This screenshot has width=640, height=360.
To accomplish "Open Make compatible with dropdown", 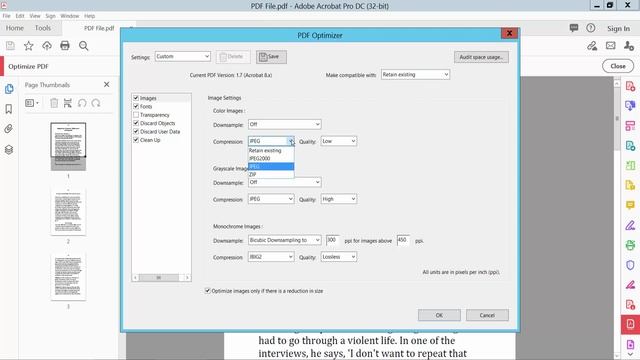I will point(415,75).
